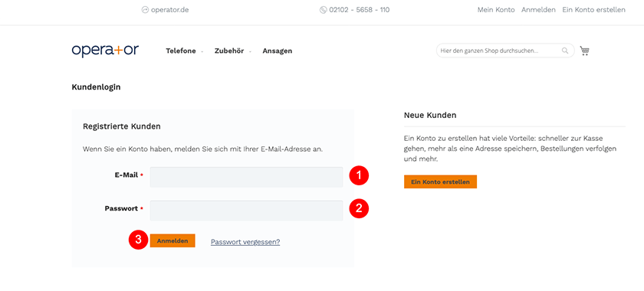Screen dimensions: 644x291
Task: Submit login with orange Anmelden button
Action: (172, 241)
